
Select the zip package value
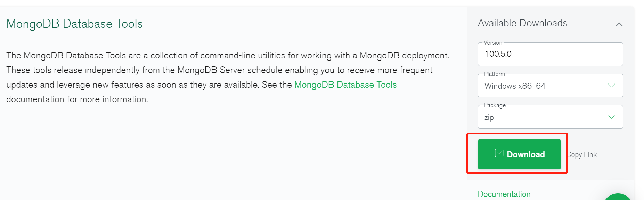(489, 118)
